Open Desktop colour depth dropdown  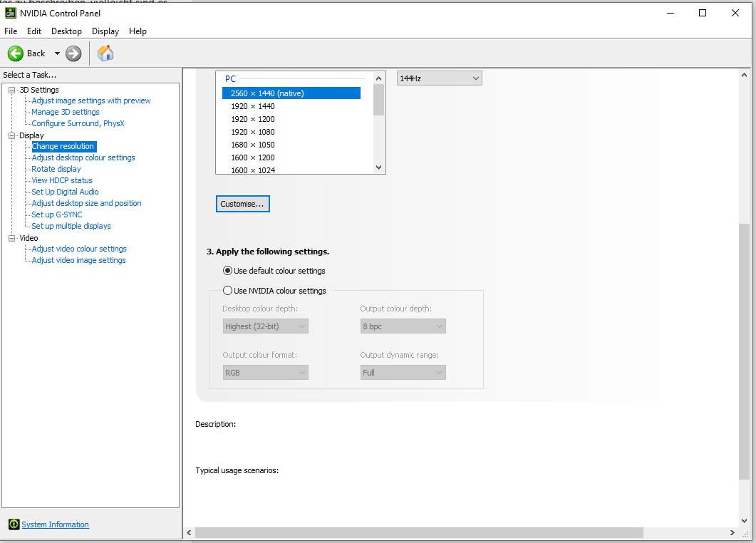pyautogui.click(x=265, y=326)
